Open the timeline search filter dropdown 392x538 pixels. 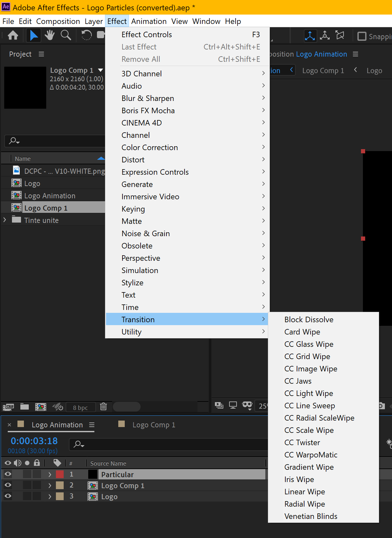click(x=79, y=444)
